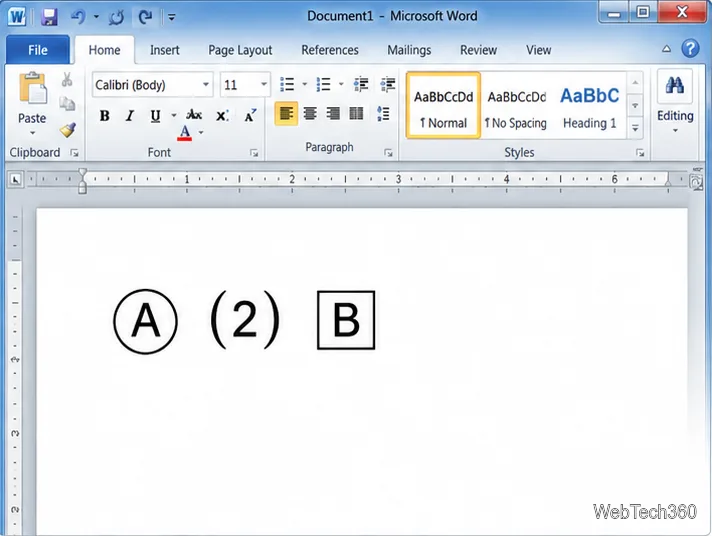Click the right indent marker on ruler
The image size is (712, 536).
coord(668,180)
